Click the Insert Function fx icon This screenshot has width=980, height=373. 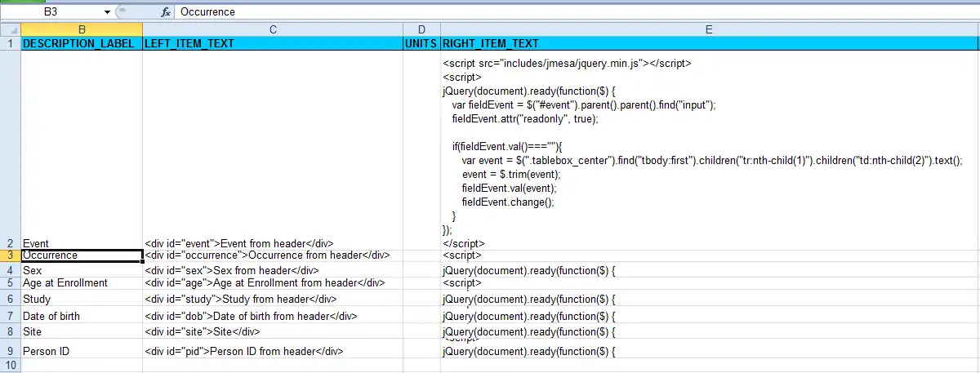point(166,12)
